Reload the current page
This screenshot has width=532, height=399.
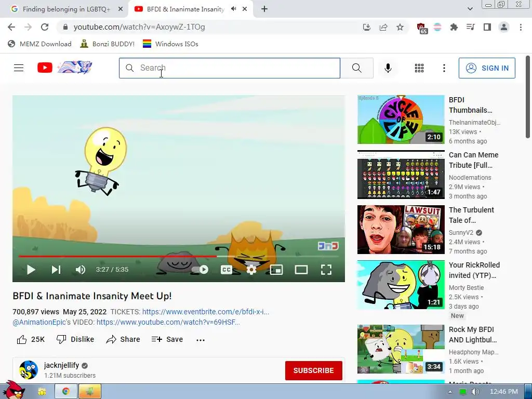click(45, 27)
